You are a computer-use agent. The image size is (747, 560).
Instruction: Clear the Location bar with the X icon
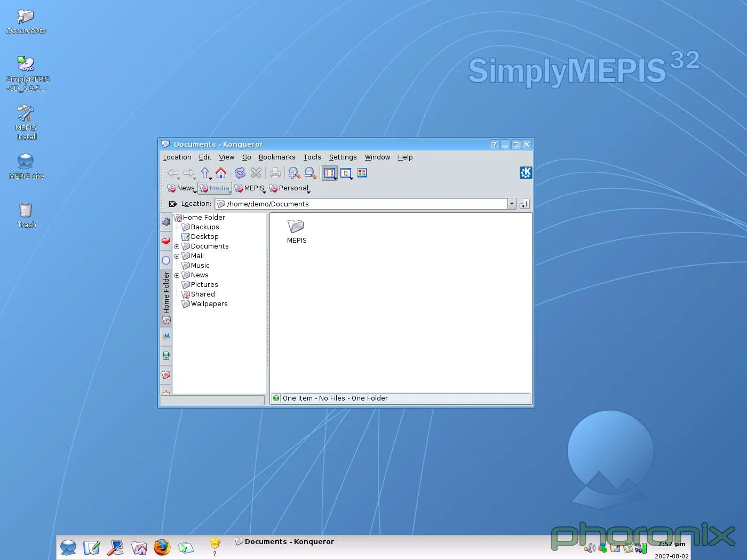[x=172, y=204]
